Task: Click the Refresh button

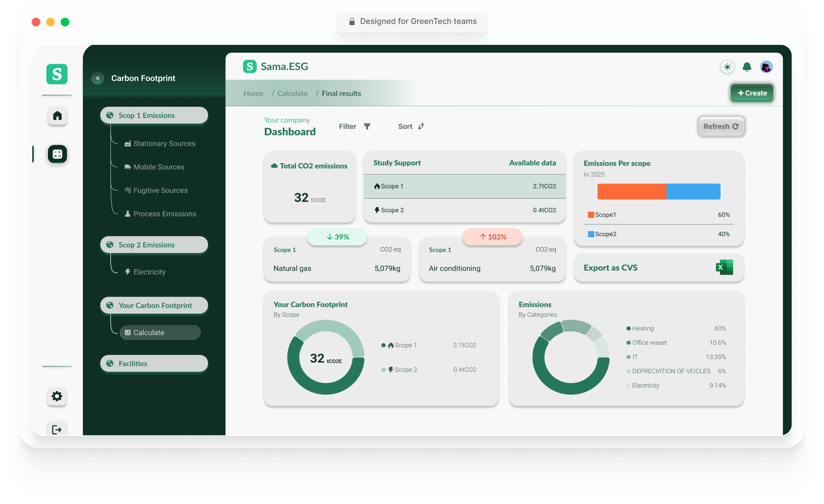Action: tap(721, 126)
